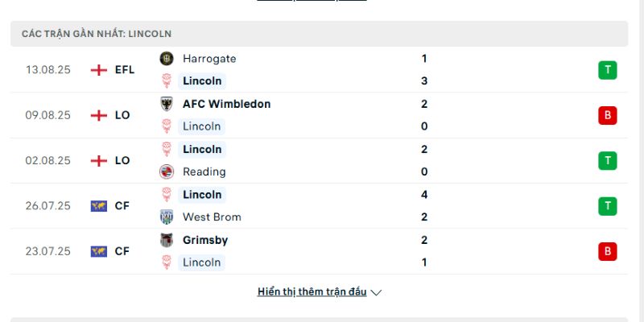Click the Harrogate club crest icon
This screenshot has width=644, height=322.
pyautogui.click(x=167, y=59)
